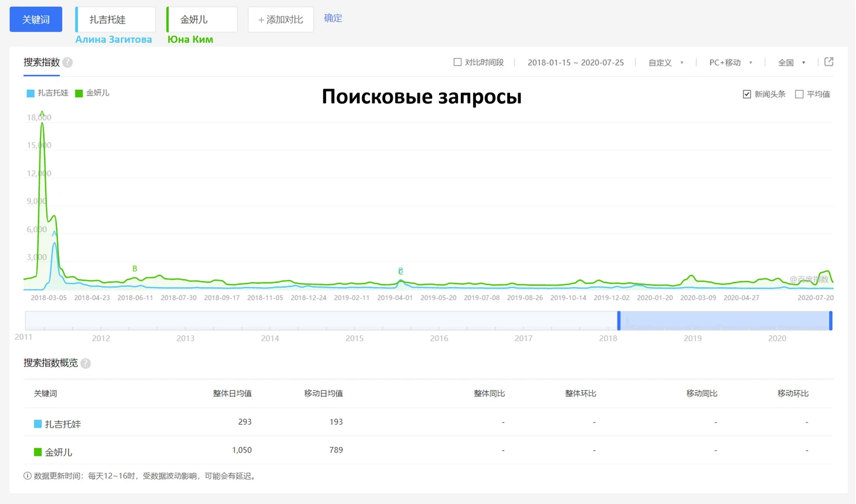Toggle the green 金妍儿 legend swatch
The image size is (856, 504).
coord(79,93)
